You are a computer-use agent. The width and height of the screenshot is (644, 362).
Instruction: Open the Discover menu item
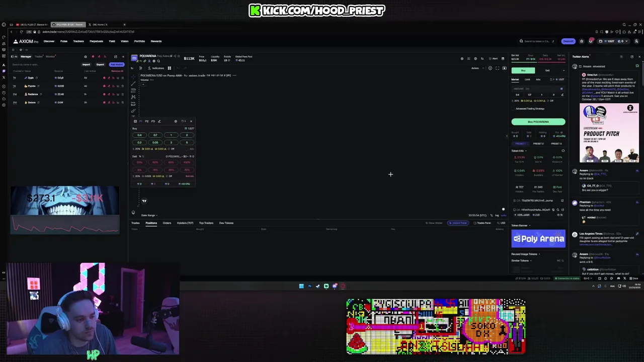49,41
